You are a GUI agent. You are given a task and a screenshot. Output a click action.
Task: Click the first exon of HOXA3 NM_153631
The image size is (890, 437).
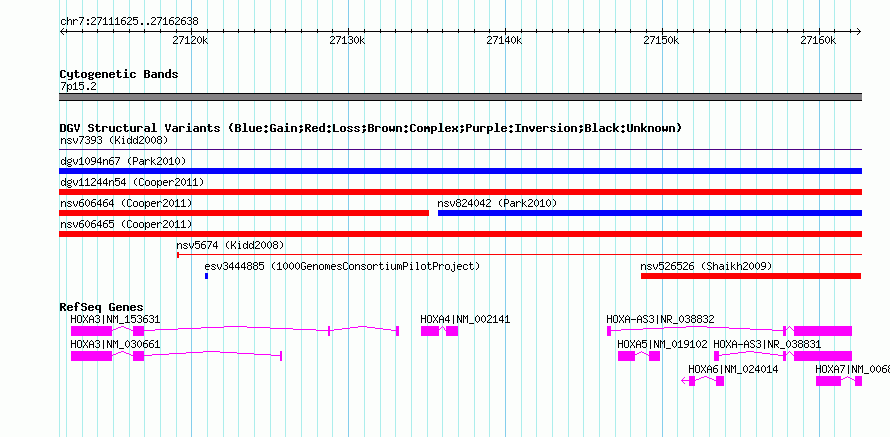pyautogui.click(x=91, y=331)
